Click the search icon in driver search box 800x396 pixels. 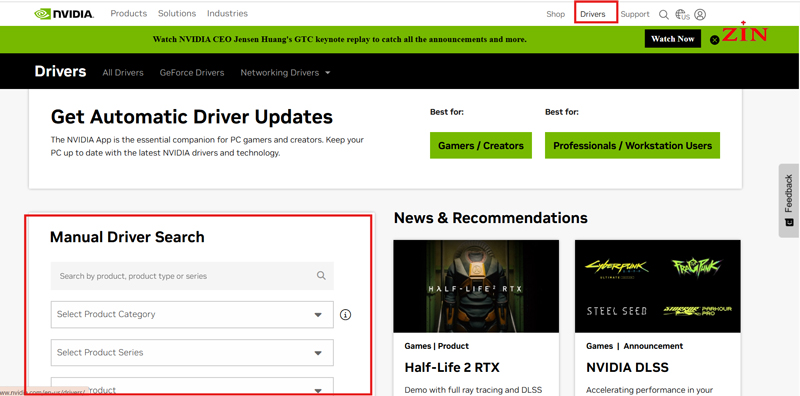pyautogui.click(x=321, y=276)
